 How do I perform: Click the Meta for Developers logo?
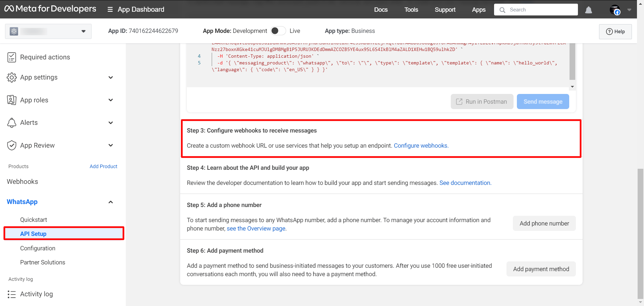point(50,9)
